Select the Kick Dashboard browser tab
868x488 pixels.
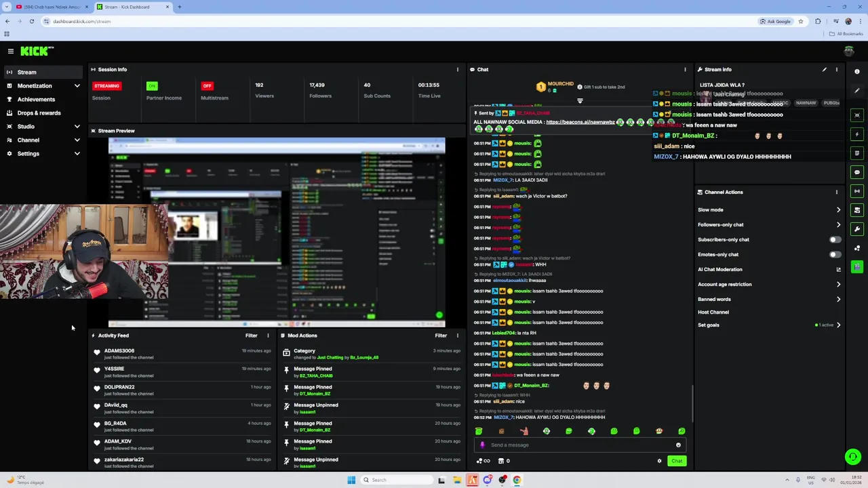132,7
